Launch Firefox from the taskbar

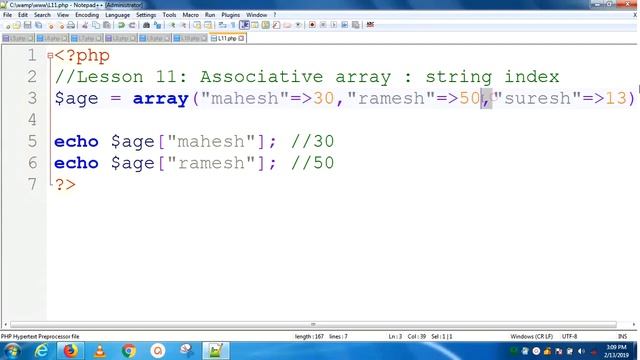71,351
